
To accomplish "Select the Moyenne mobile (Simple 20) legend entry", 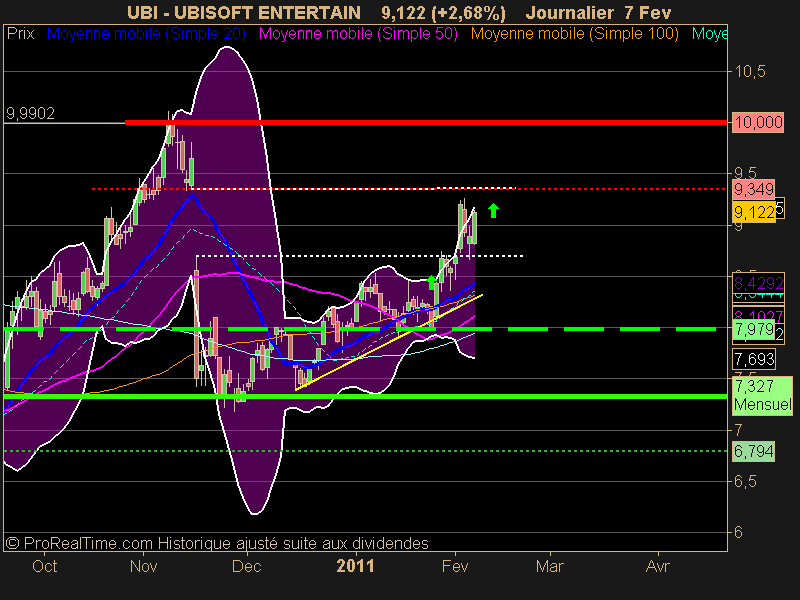I will (x=146, y=34).
